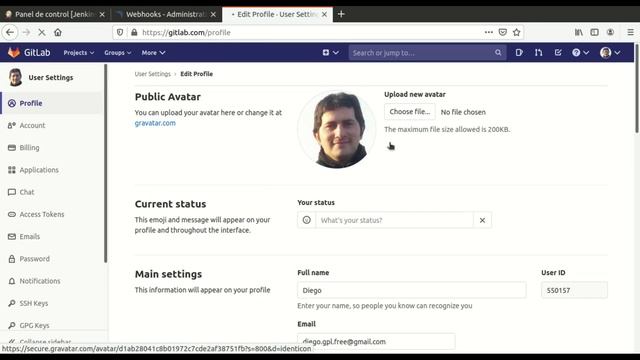This screenshot has height=360, width=640.
Task: Clear the status with the X button
Action: pos(482,220)
